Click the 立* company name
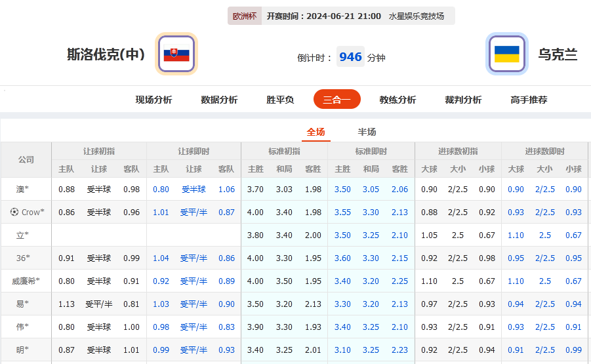This screenshot has height=364, width=591. pos(22,235)
